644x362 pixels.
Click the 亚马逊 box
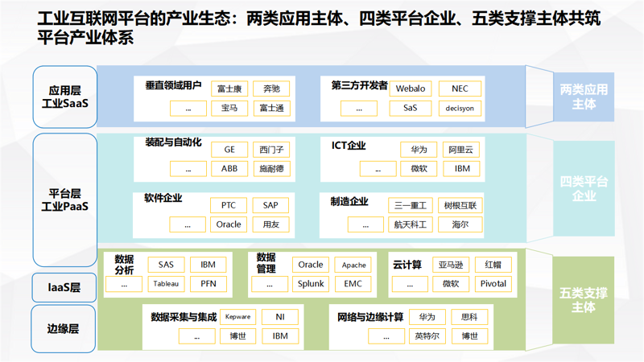[451, 265]
